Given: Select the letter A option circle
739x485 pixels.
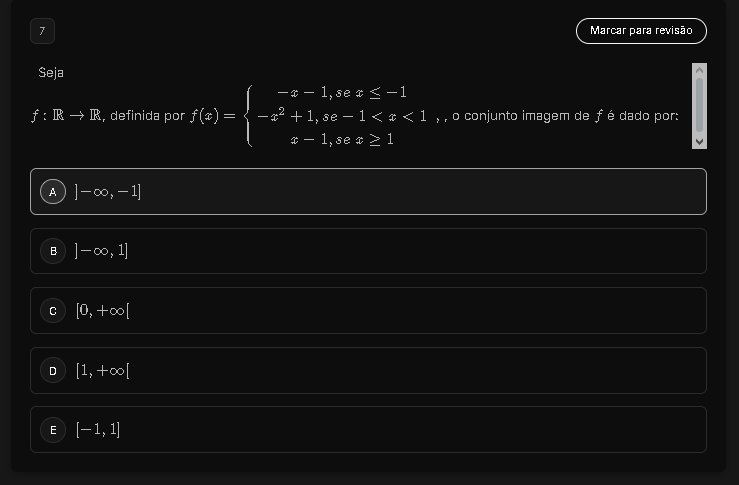Looking at the screenshot, I should coord(53,191).
